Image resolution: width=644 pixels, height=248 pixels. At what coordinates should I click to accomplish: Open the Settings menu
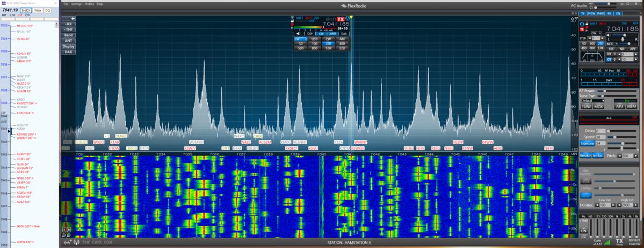[x=76, y=4]
